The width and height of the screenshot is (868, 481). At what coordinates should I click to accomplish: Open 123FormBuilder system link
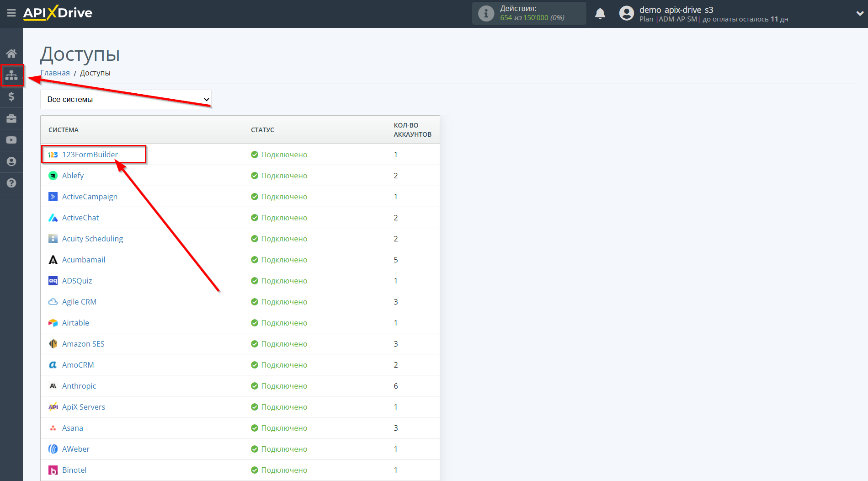pos(90,155)
